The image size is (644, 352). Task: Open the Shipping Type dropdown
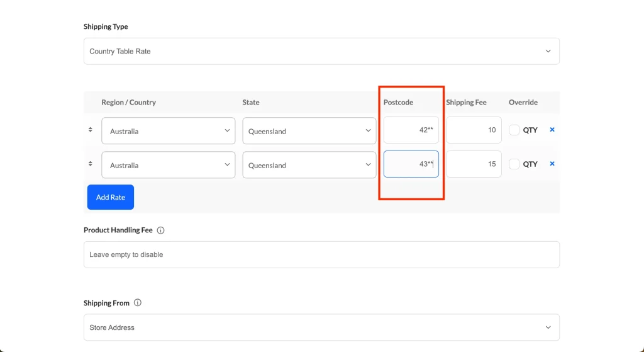(321, 51)
